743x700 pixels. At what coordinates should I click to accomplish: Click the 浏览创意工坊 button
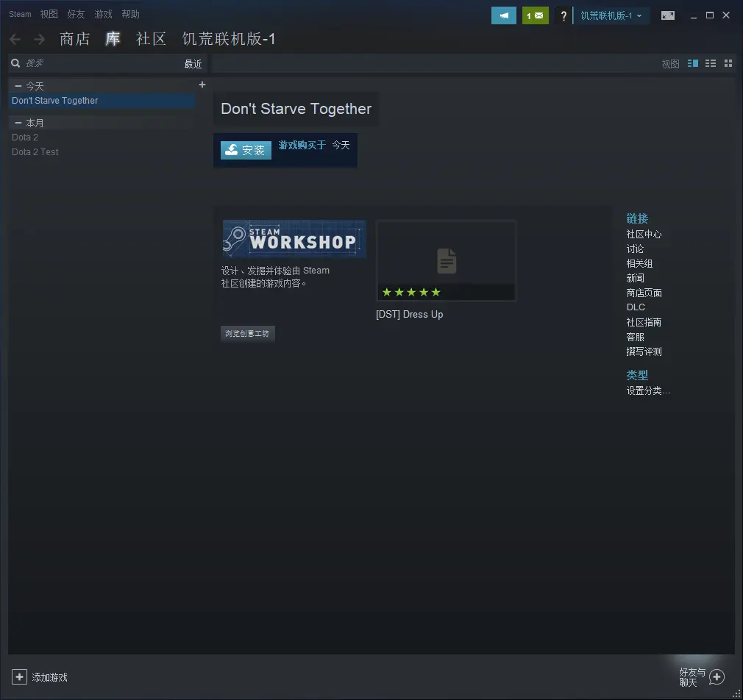[x=247, y=333]
